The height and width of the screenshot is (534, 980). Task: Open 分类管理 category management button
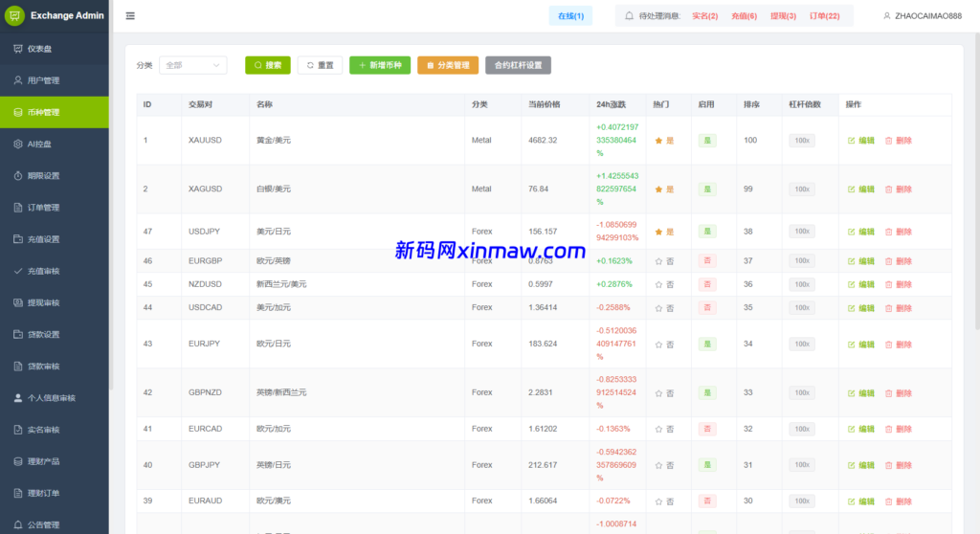pyautogui.click(x=448, y=65)
